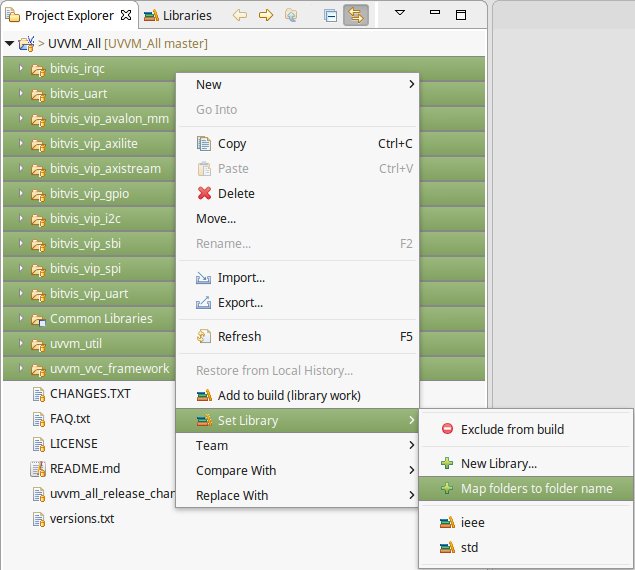
Task: Expand the bitvis_vip_axistream folder
Action: tap(21, 169)
